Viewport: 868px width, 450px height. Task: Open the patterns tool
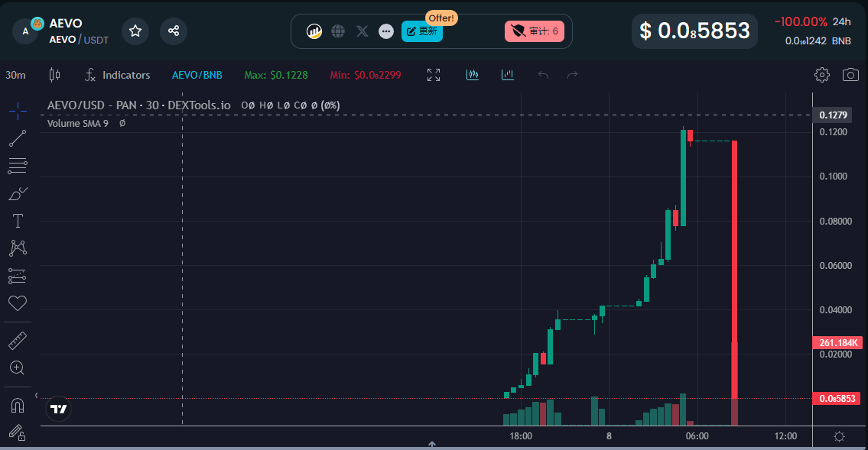[x=18, y=248]
